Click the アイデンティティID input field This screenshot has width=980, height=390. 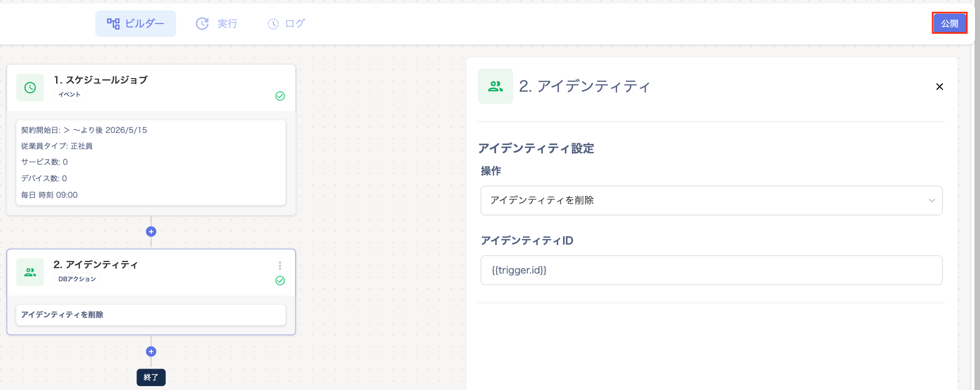[x=711, y=270]
